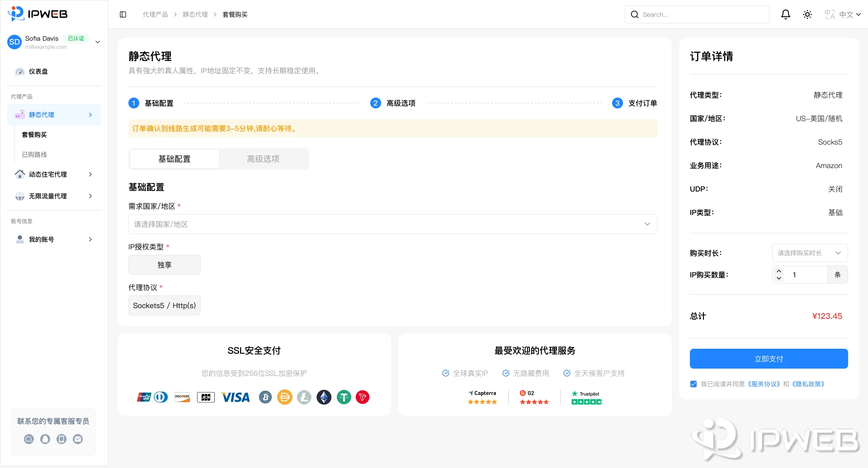
Task: Click the 立即支付 payment button
Action: pos(769,358)
